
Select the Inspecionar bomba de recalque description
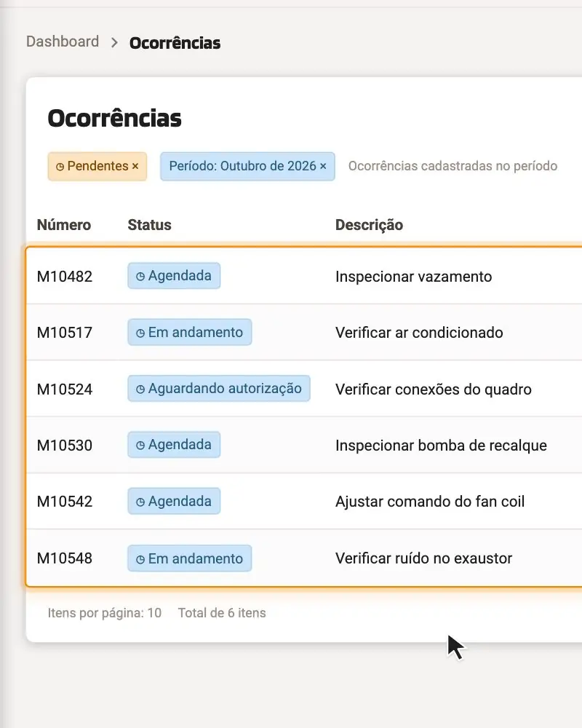pyautogui.click(x=441, y=446)
